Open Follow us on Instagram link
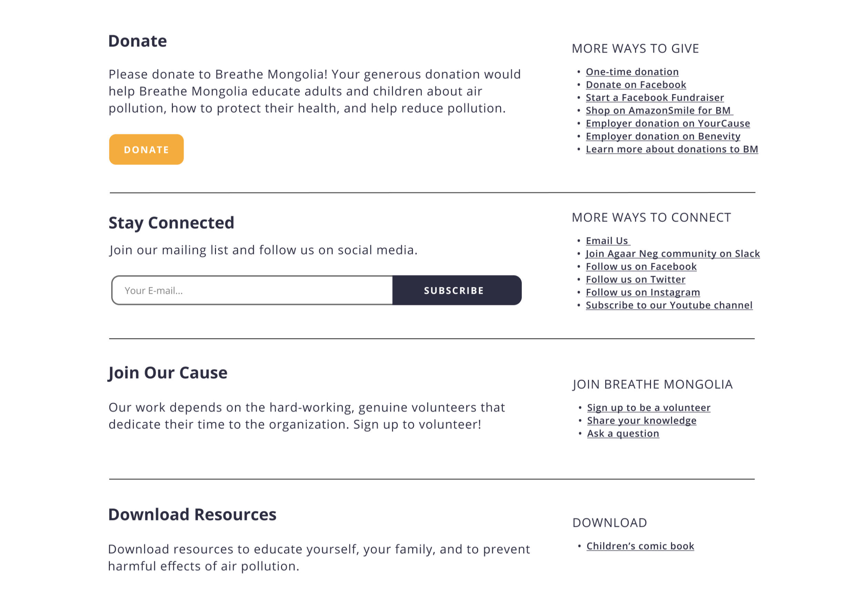Viewport: 868px width, 615px height. click(x=642, y=293)
